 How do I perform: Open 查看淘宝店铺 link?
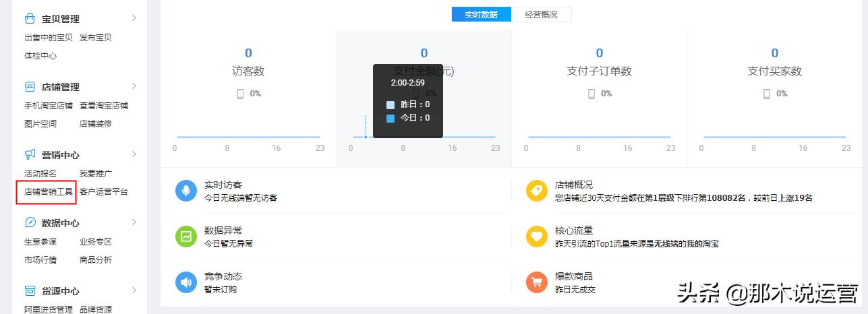pyautogui.click(x=104, y=106)
